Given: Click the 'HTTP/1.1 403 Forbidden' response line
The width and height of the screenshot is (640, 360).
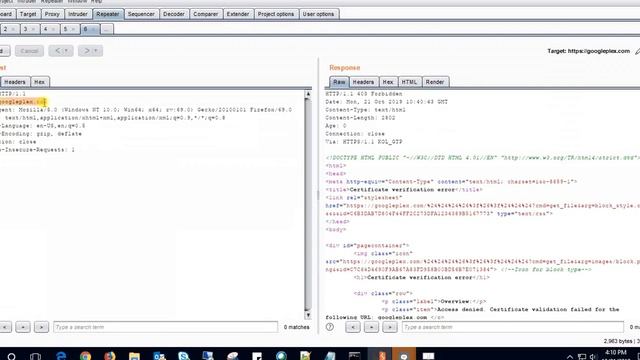Looking at the screenshot, I should tap(364, 94).
